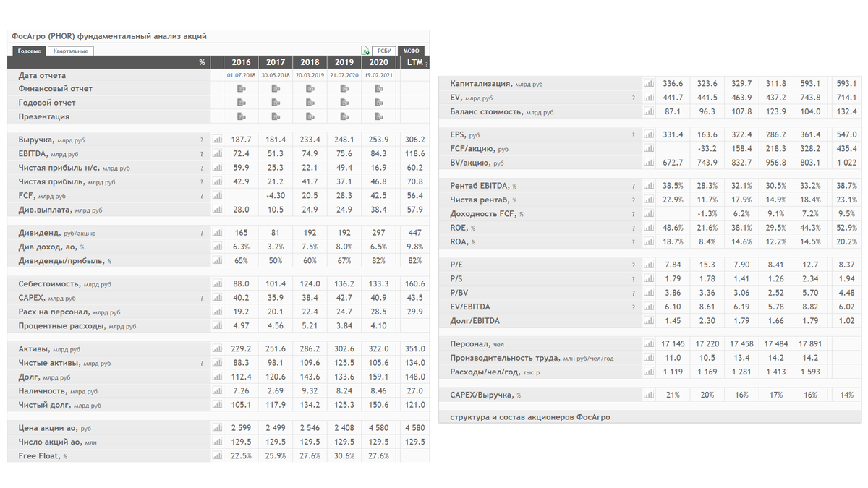
Task: Select the 2018 year column header
Action: tap(310, 62)
